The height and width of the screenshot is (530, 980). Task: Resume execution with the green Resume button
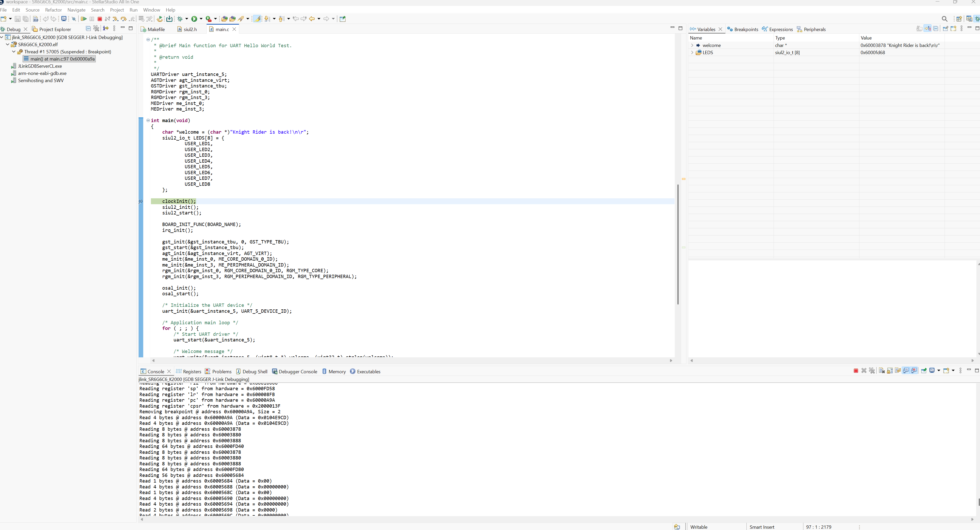click(x=84, y=19)
